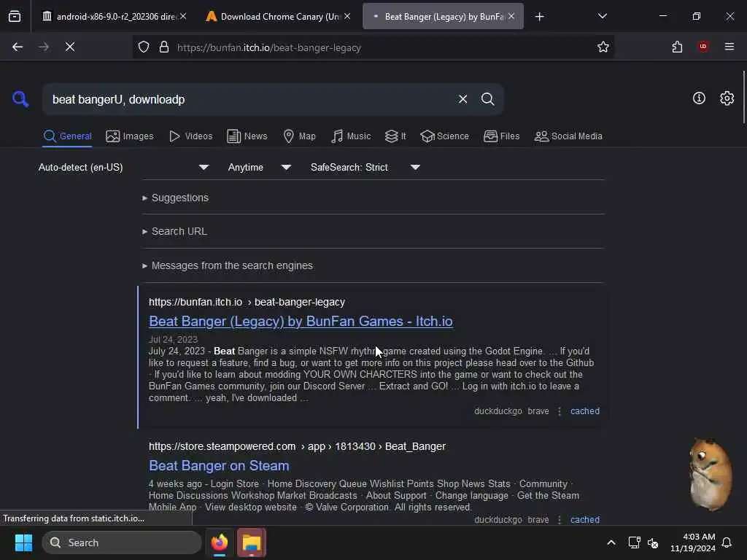Open a new tab with the plus button
Screen dimensions: 747x560
539,17
